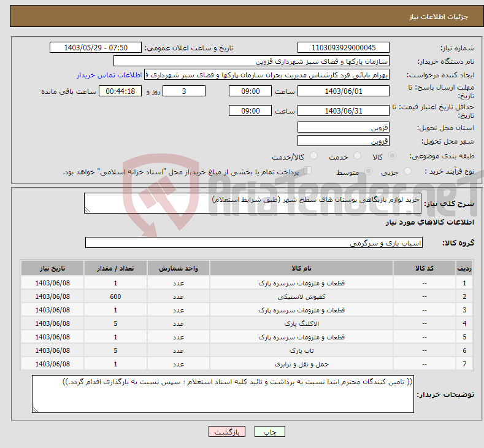Toggle the Islamic treasury payment checkbox
The image size is (484, 448).
pyautogui.click(x=308, y=171)
